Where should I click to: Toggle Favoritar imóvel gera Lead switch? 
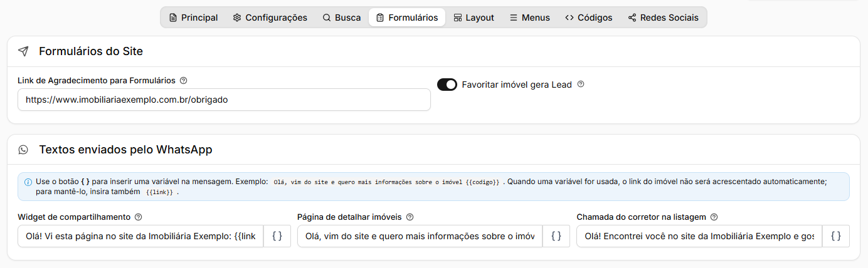click(x=447, y=85)
